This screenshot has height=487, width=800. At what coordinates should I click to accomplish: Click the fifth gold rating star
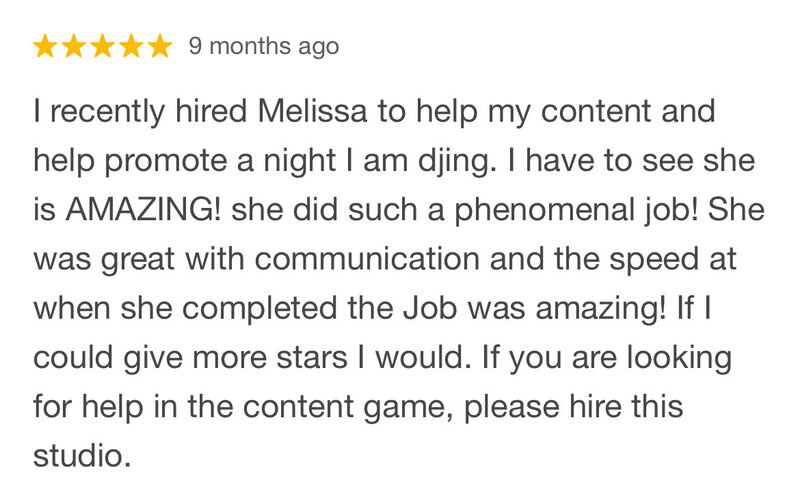click(x=160, y=46)
